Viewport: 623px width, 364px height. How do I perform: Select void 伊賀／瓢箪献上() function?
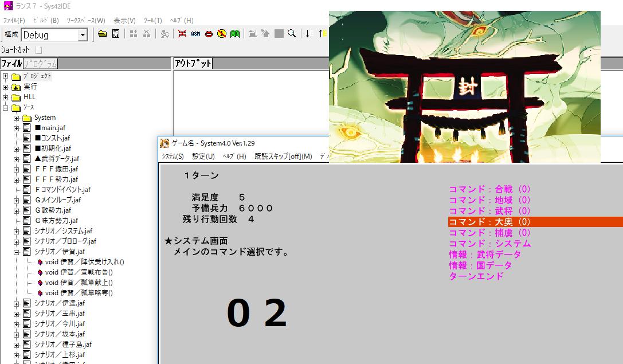coord(79,283)
